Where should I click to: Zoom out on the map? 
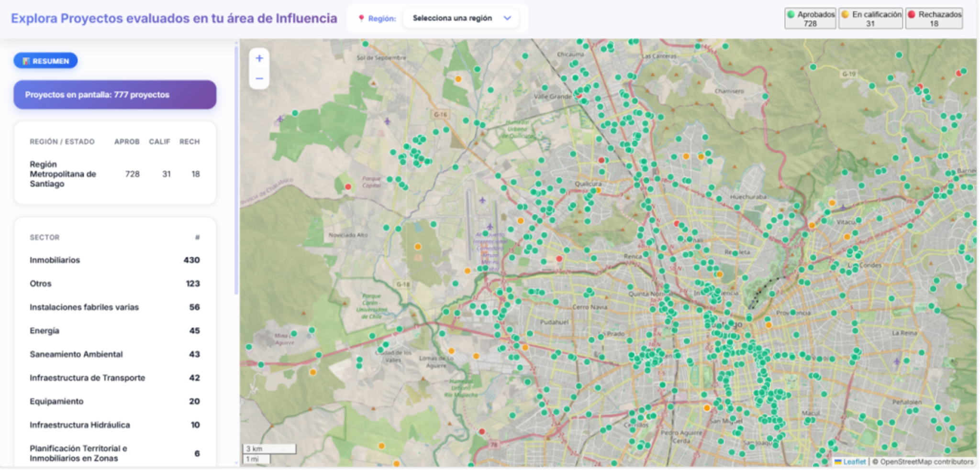[x=259, y=78]
